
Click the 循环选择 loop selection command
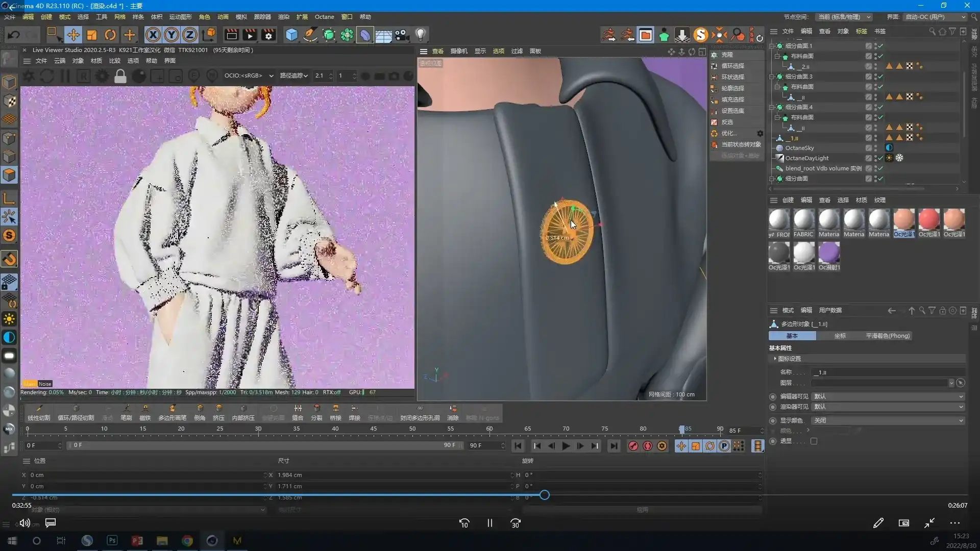(732, 66)
